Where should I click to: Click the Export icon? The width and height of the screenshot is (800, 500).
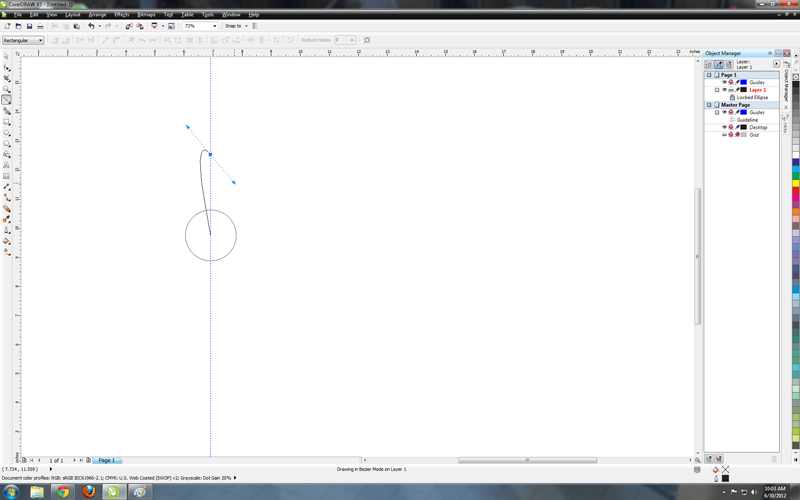coord(140,26)
